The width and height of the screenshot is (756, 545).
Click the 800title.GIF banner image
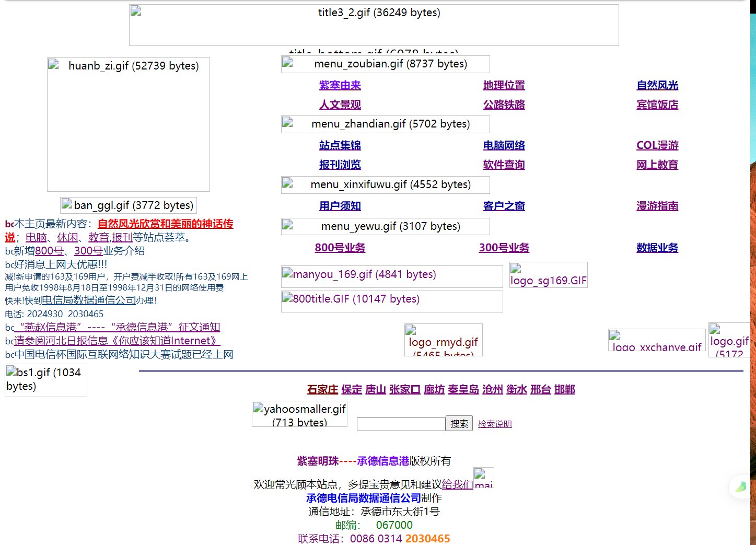[392, 302]
